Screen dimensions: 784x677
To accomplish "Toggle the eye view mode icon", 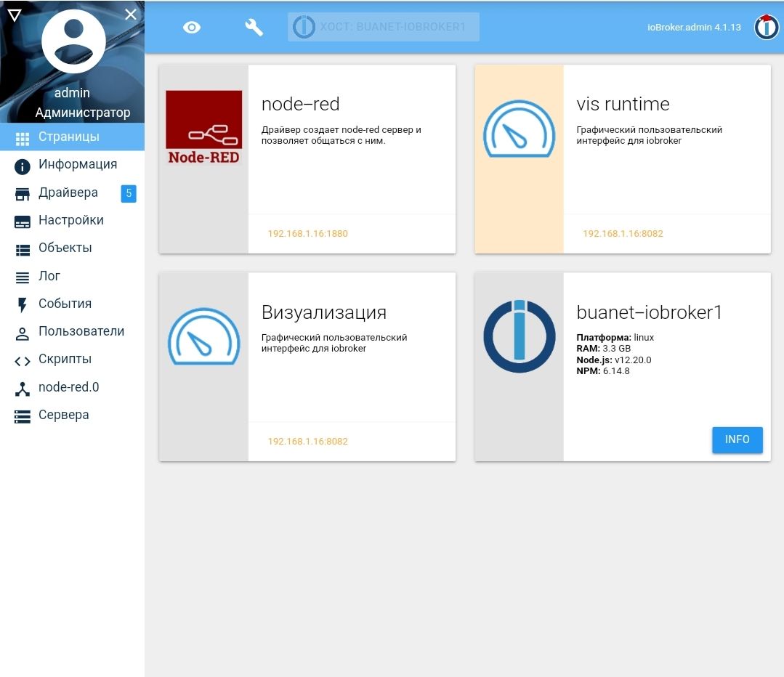I will point(192,28).
